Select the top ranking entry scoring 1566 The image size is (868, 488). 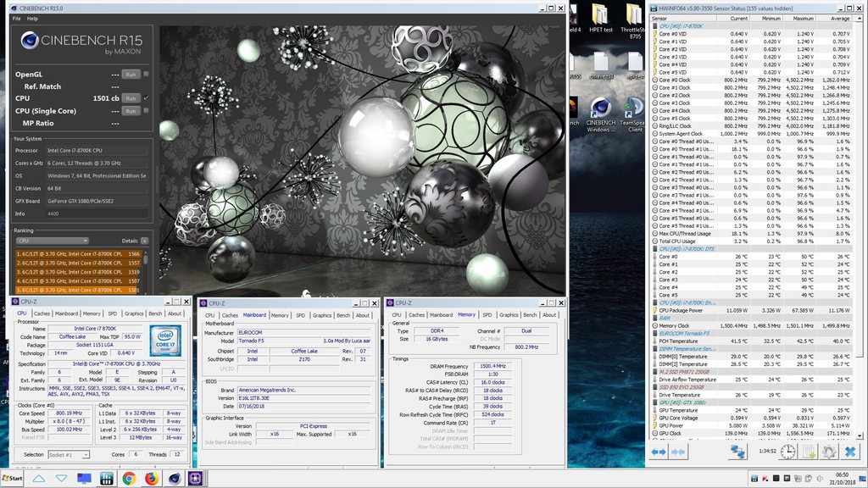click(79, 254)
